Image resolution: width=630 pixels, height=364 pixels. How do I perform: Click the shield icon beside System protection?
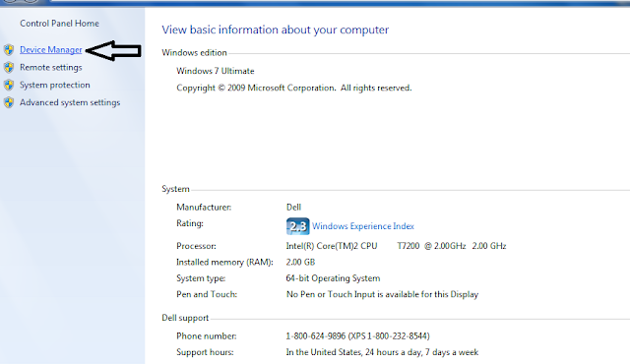tap(9, 85)
